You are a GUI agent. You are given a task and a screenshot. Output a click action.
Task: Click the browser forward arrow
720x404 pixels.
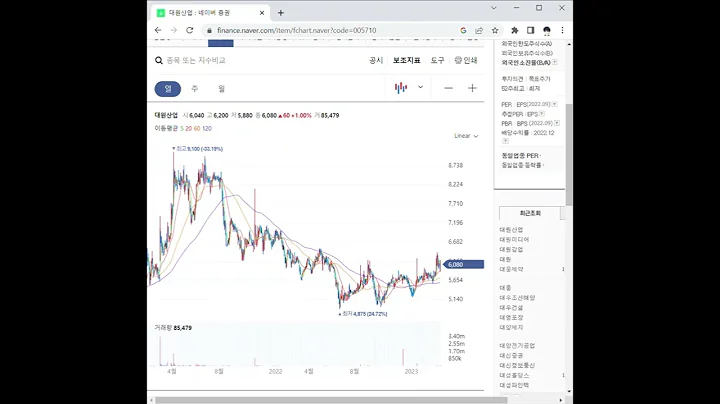tap(174, 30)
